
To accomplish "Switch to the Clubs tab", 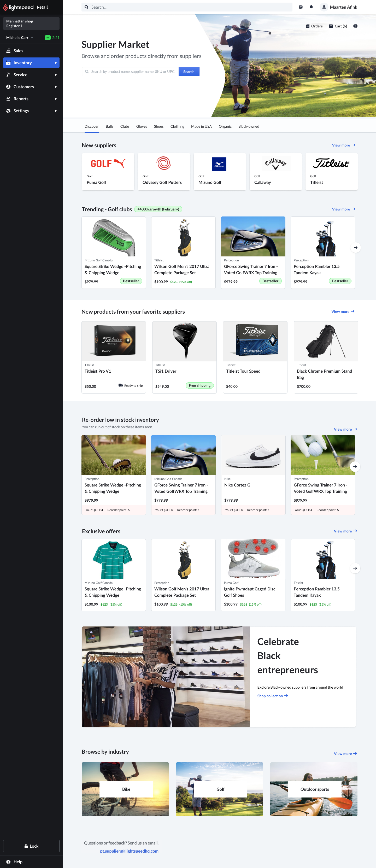I will point(125,126).
